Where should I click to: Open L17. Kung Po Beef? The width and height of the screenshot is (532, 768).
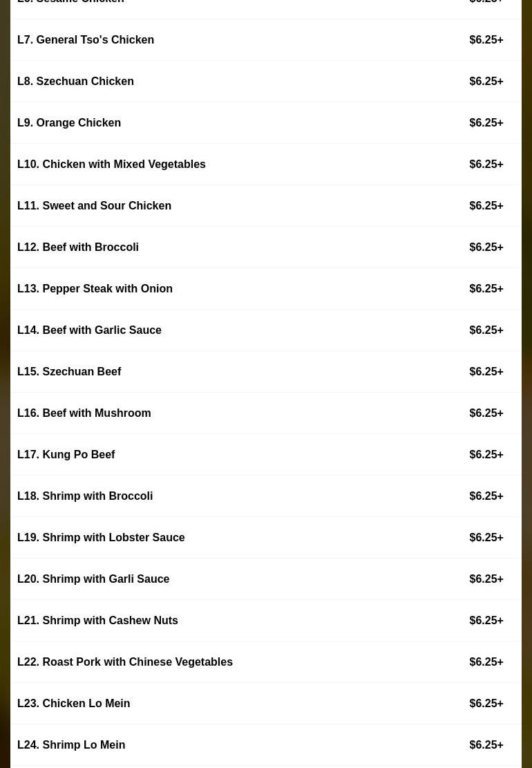(x=66, y=455)
